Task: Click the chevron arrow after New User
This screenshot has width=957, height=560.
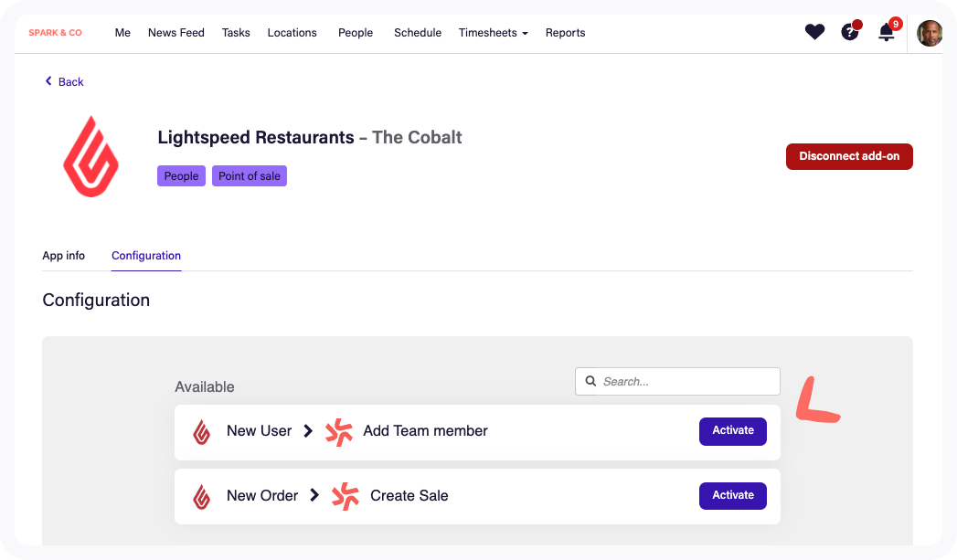Action: coord(308,431)
